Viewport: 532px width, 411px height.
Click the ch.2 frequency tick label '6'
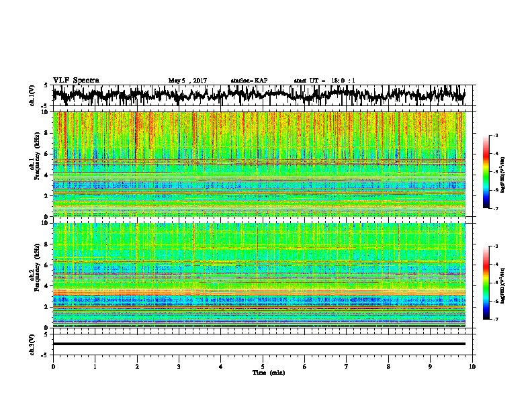click(47, 265)
